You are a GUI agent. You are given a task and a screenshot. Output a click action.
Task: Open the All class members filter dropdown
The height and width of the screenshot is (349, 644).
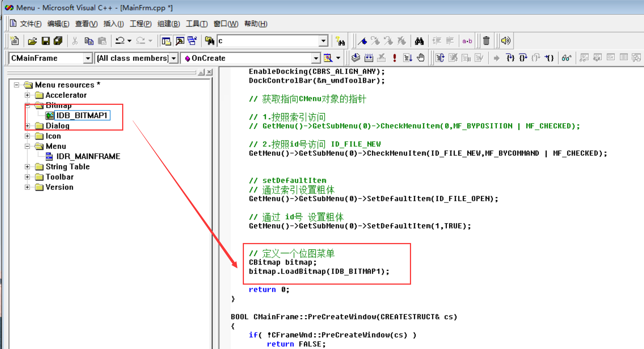point(174,58)
